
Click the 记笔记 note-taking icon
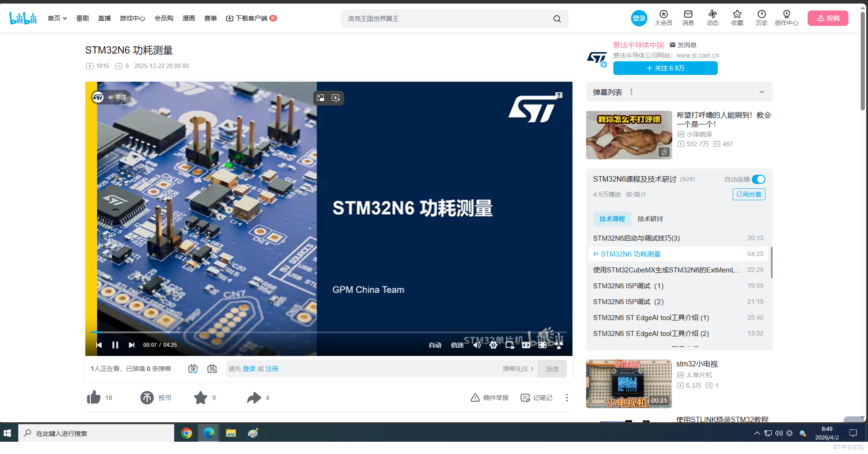point(536,397)
